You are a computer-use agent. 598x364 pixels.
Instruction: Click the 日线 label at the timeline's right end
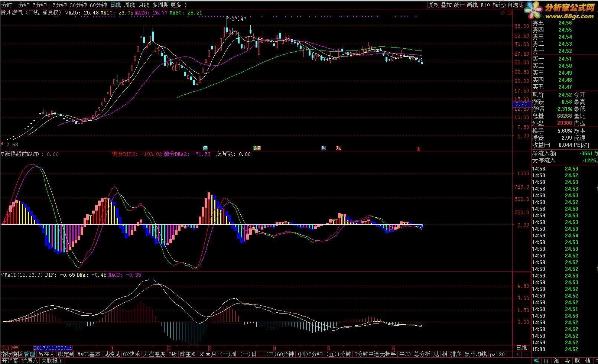click(521, 348)
